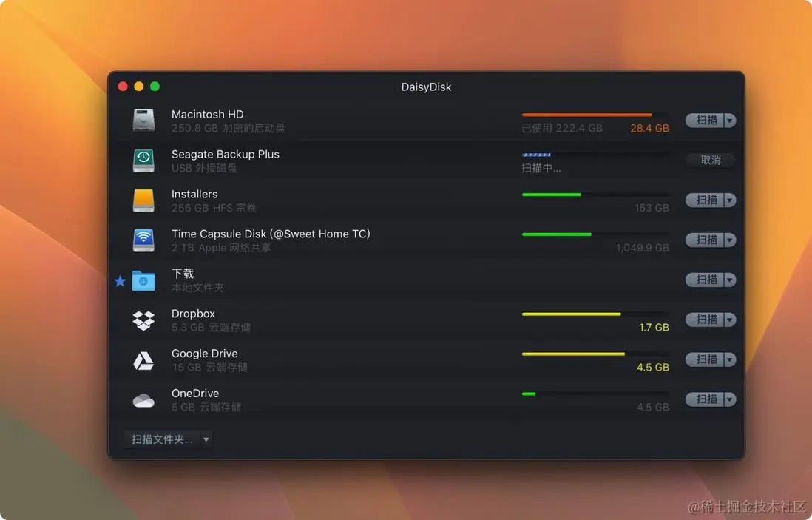Click the 256 GB HFS 宗卷 subtitle
812x520 pixels.
(214, 208)
